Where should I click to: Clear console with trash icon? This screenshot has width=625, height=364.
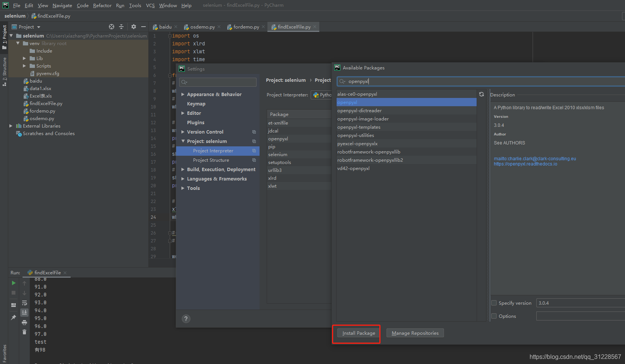pyautogui.click(x=24, y=332)
